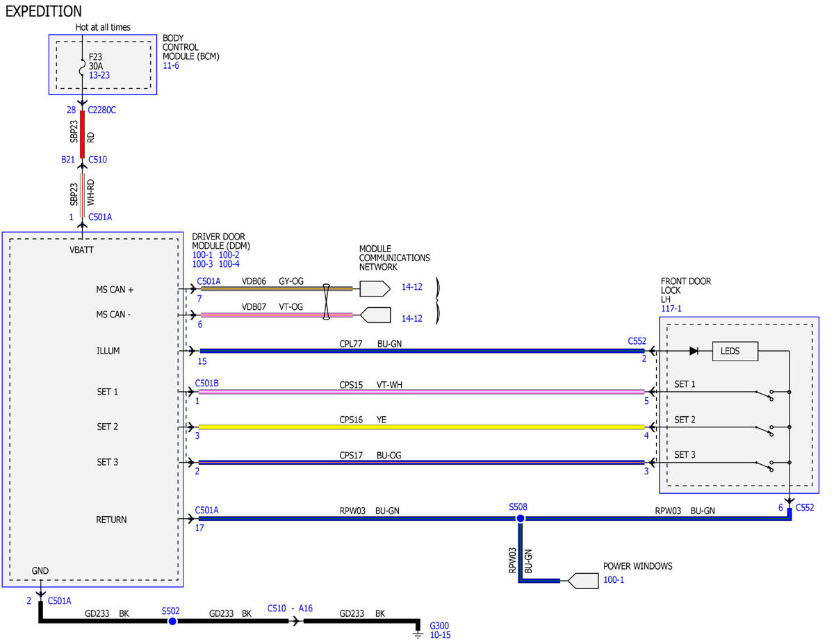Click the SET 2 switch symbol in the door lock

(x=766, y=430)
